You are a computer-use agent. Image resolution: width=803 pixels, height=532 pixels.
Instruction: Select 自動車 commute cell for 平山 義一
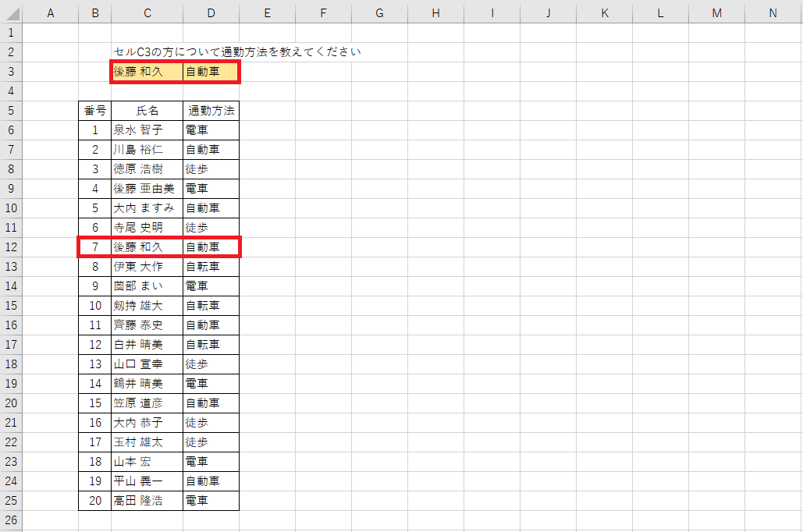pos(211,481)
